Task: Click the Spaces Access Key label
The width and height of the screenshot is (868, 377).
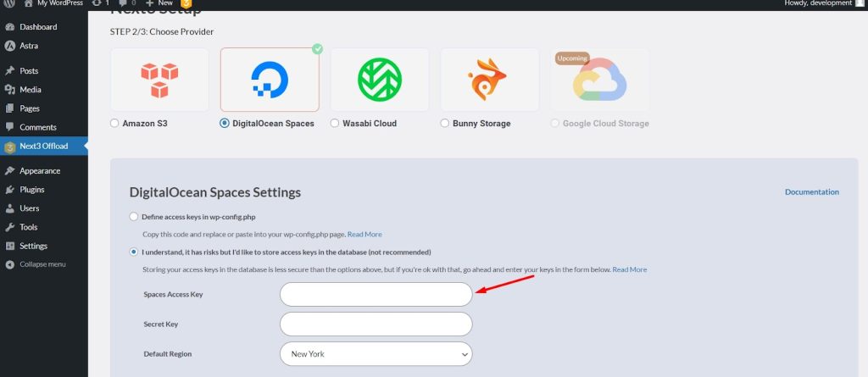Action: (173, 295)
